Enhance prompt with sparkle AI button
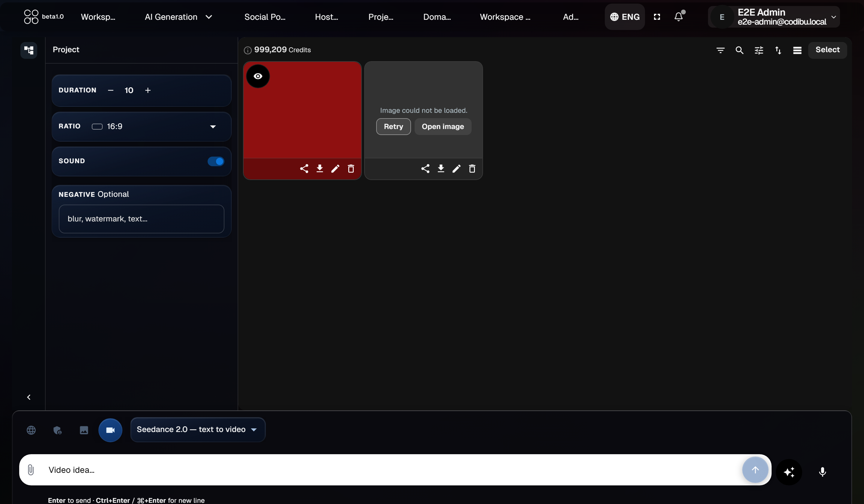Viewport: 864px width, 504px height. (789, 472)
